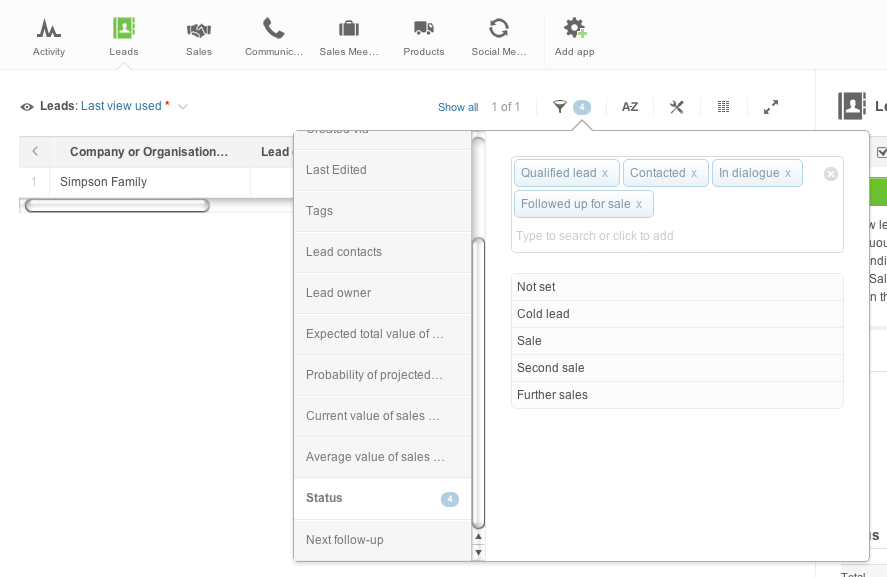
Task: Select Expected total value of filter
Action: pyautogui.click(x=382, y=334)
